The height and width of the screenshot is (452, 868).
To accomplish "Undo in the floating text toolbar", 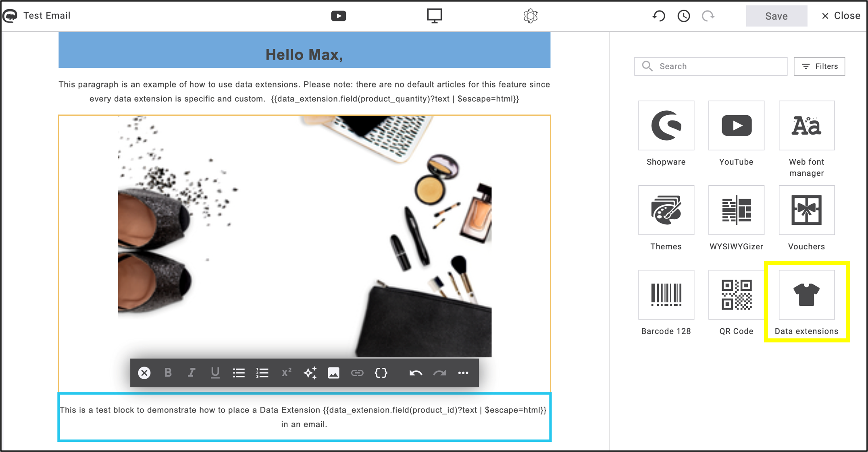I will 416,373.
